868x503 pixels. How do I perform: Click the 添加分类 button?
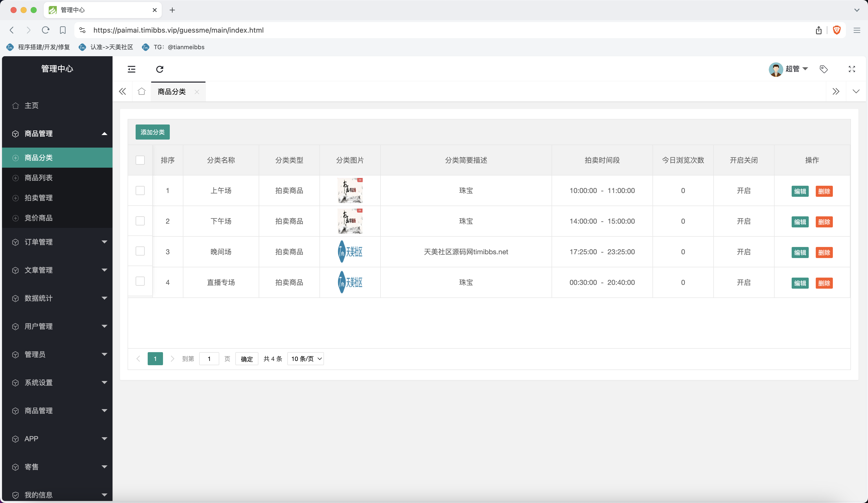pos(153,132)
